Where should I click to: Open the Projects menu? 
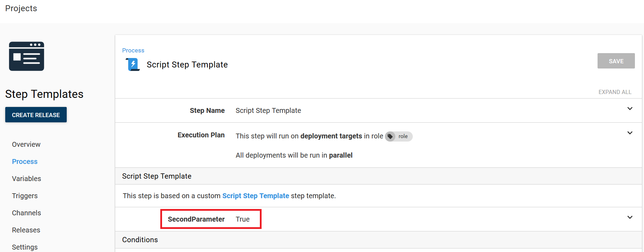click(x=21, y=8)
